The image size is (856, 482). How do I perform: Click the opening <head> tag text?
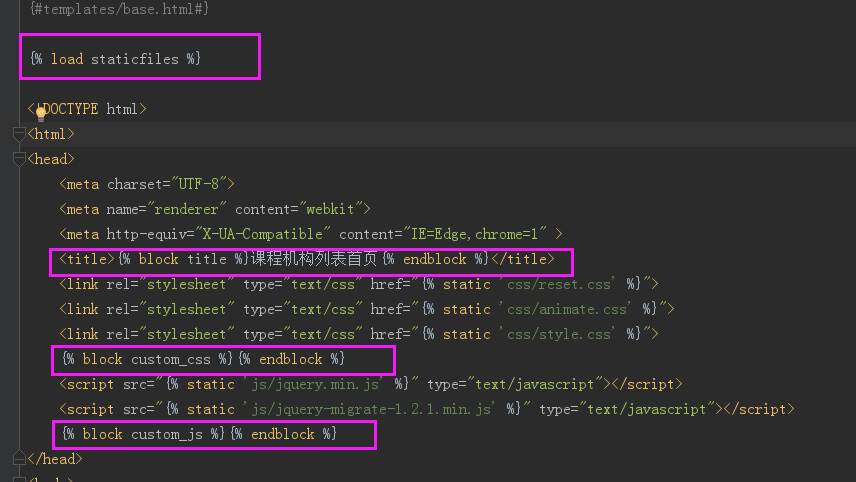(x=51, y=159)
